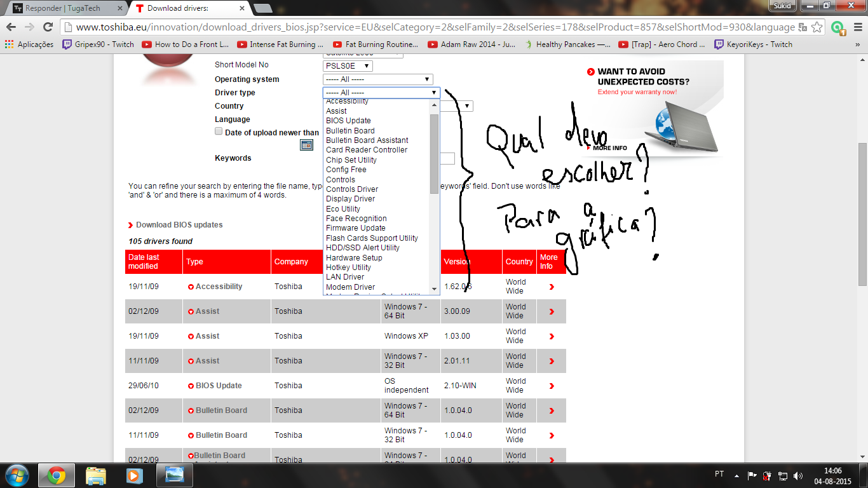Viewport: 868px width, 488px height.
Task: Click the volume speaker tray icon
Action: 798,475
